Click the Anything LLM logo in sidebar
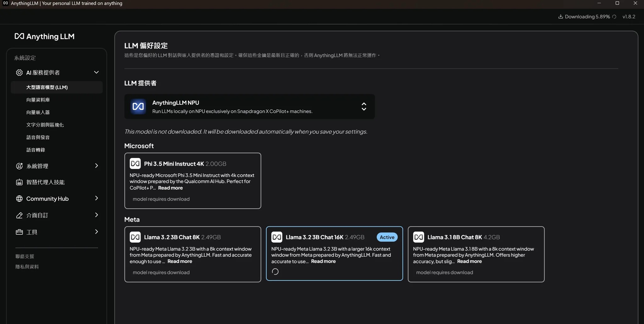Image resolution: width=644 pixels, height=324 pixels. pos(44,36)
